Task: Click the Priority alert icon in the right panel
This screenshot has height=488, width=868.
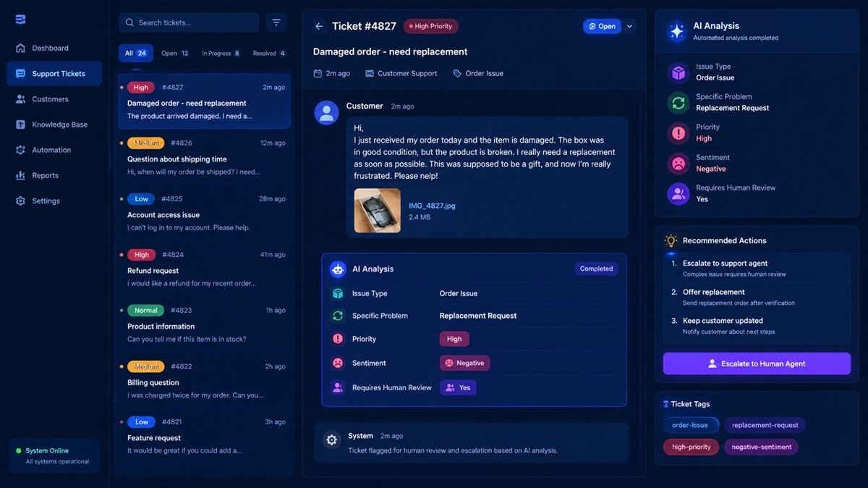Action: (678, 133)
